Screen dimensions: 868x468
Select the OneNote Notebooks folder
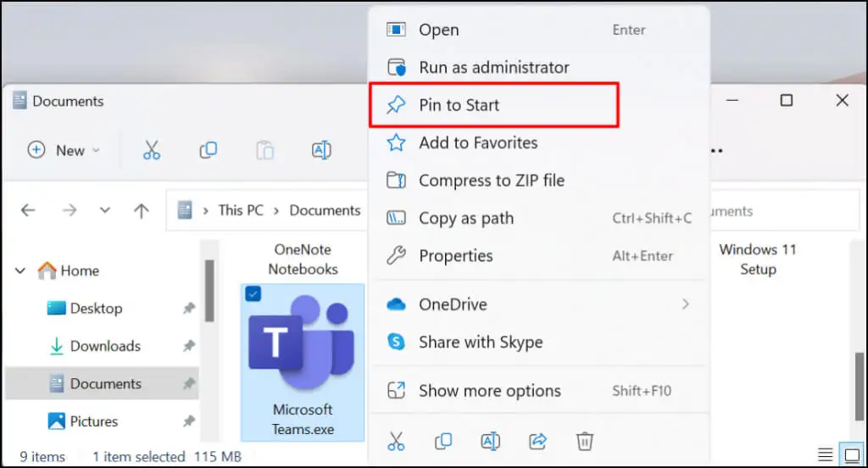(303, 259)
